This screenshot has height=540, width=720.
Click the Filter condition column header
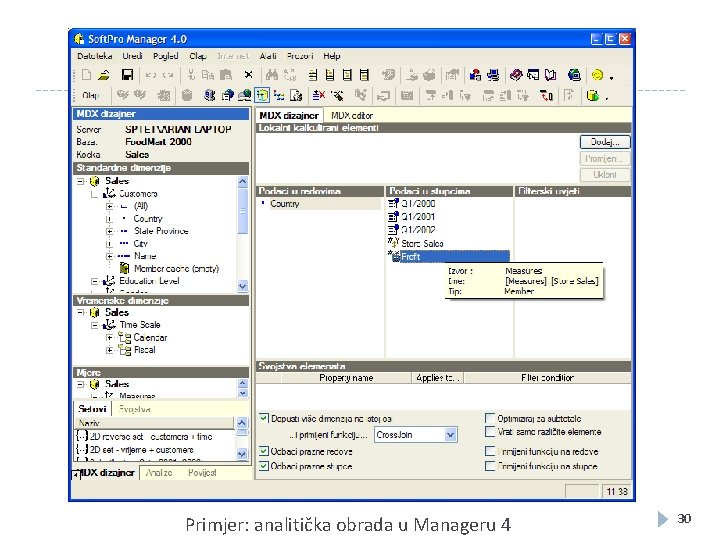(547, 377)
